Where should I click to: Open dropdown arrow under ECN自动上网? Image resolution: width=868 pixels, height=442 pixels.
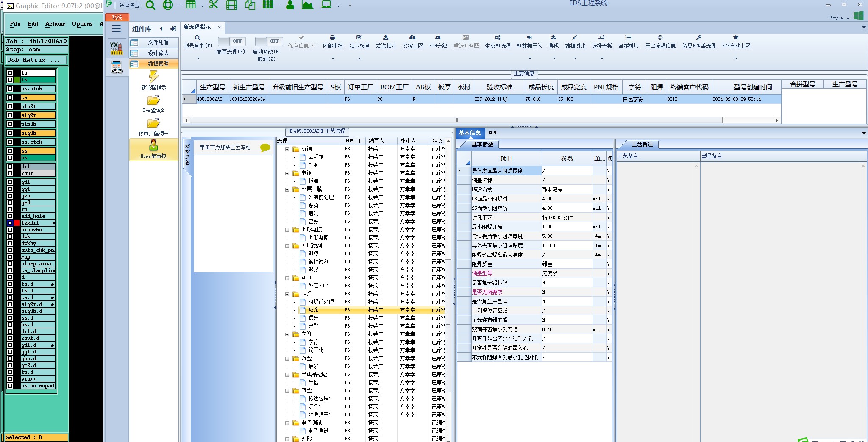coord(736,59)
